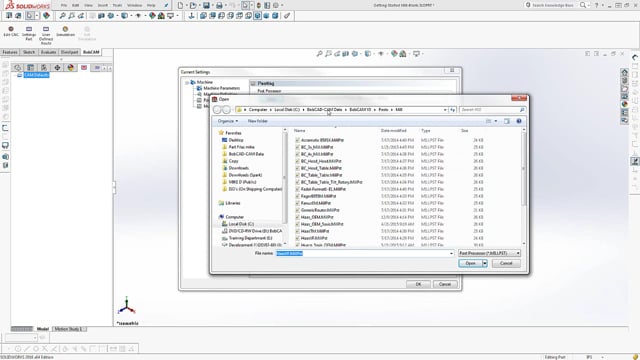
Task: Launch the Simulation tool in BobCAM ribbon
Action: coord(65,31)
